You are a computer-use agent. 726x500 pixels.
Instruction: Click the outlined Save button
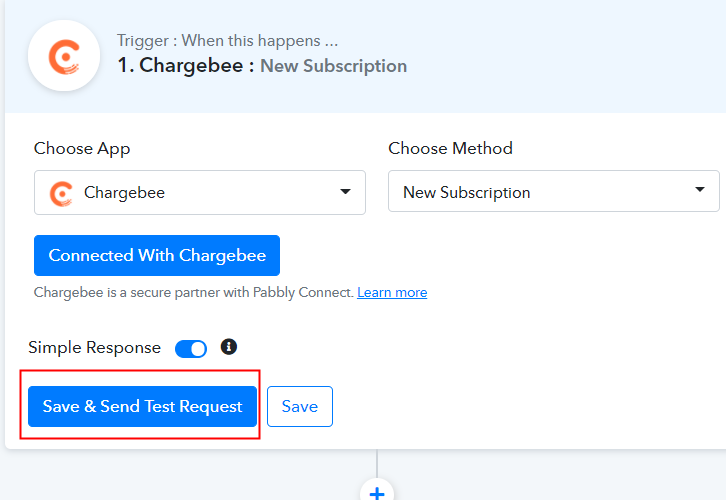tap(300, 406)
